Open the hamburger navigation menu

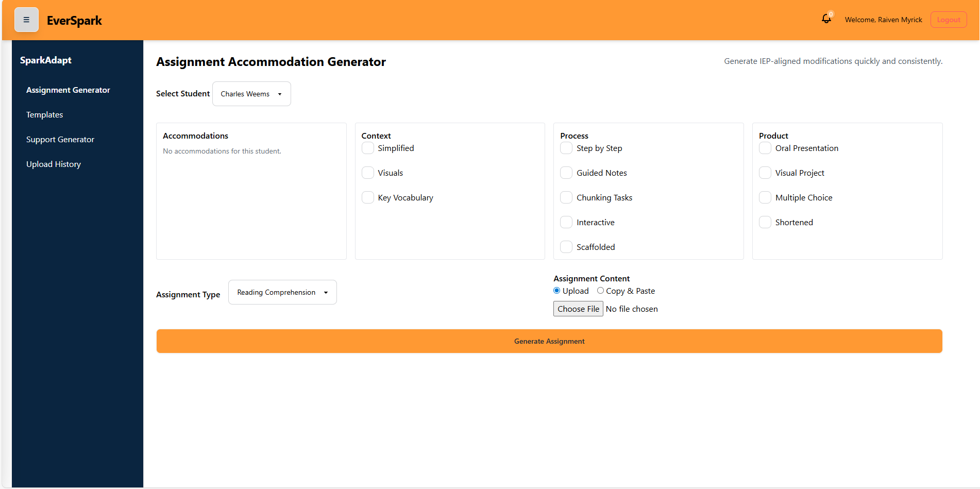(26, 19)
